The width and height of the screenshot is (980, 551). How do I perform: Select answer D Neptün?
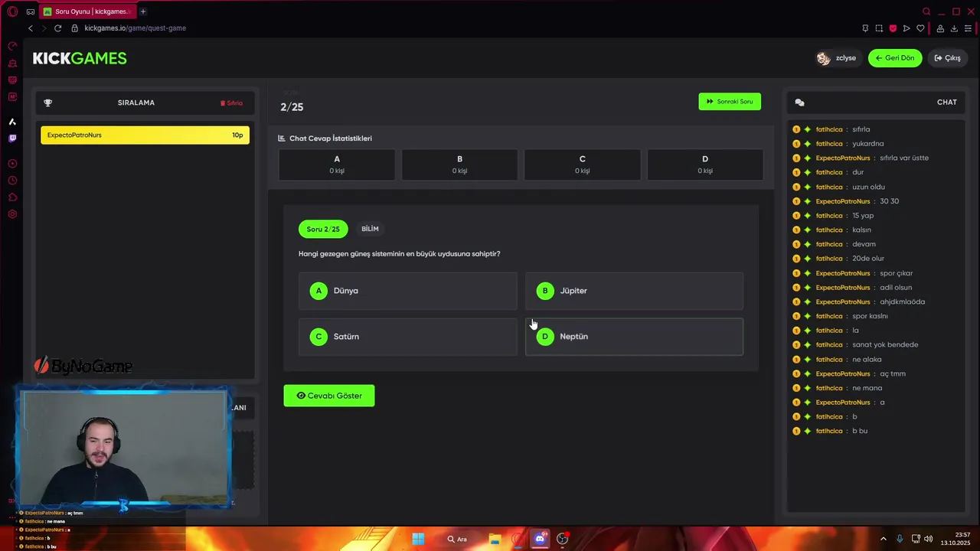tap(634, 337)
